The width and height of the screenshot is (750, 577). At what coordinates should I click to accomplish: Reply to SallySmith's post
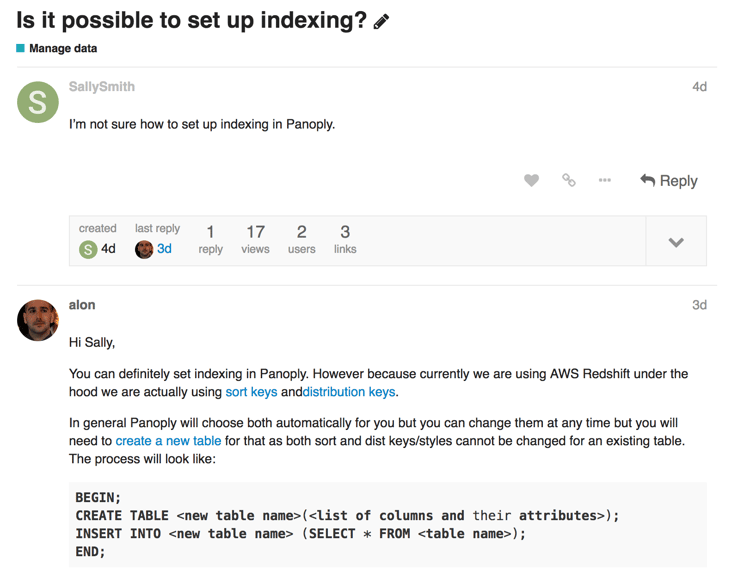coord(669,180)
